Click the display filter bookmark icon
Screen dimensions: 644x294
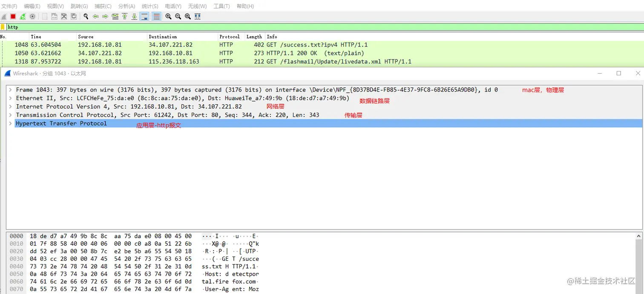click(3, 27)
